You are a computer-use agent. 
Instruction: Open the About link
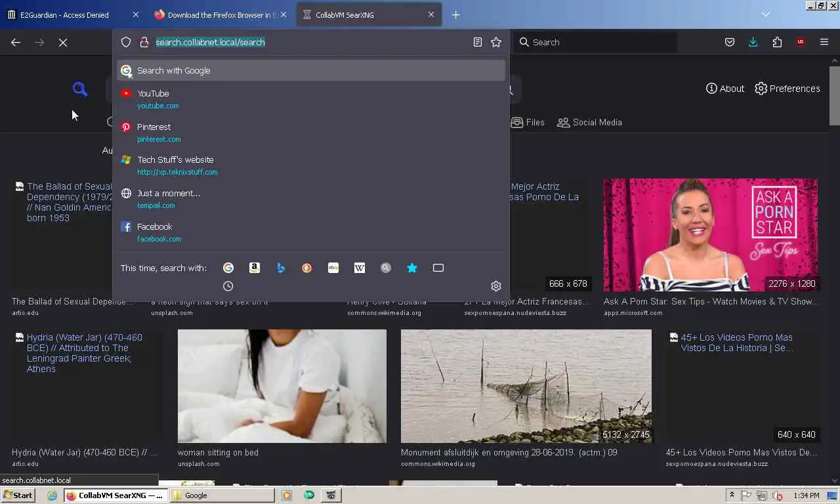725,89
